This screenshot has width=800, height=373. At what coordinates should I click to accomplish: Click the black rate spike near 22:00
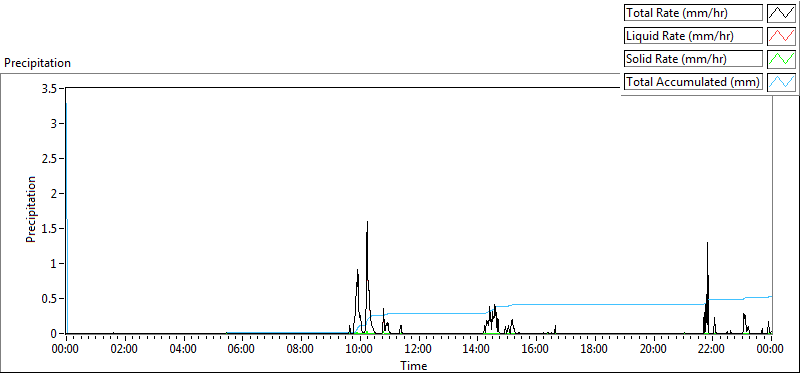[x=708, y=243]
